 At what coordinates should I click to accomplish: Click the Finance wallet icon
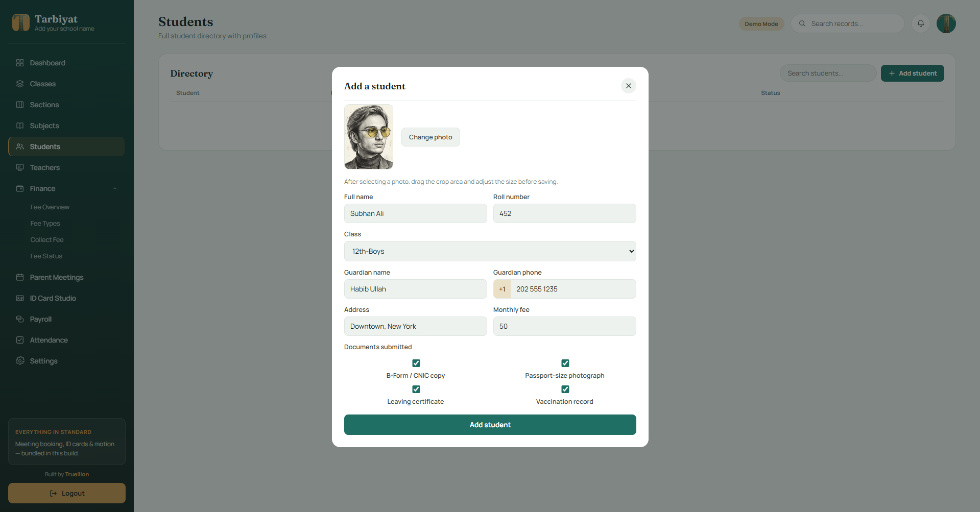pos(20,188)
